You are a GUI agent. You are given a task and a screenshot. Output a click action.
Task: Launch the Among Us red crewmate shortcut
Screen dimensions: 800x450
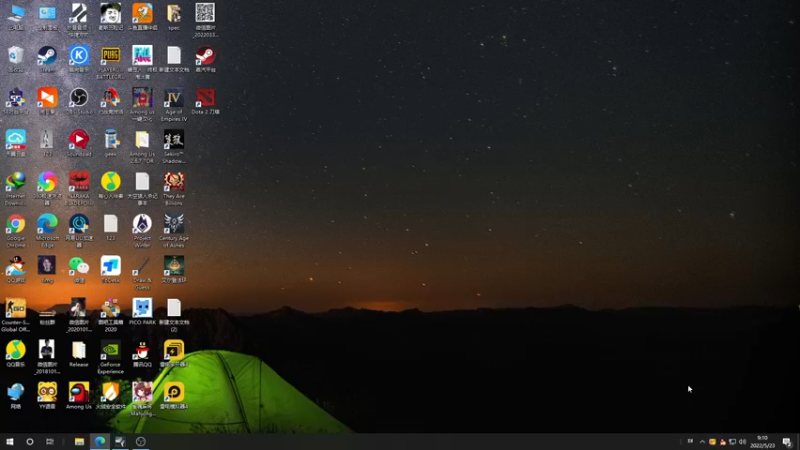coord(79,393)
